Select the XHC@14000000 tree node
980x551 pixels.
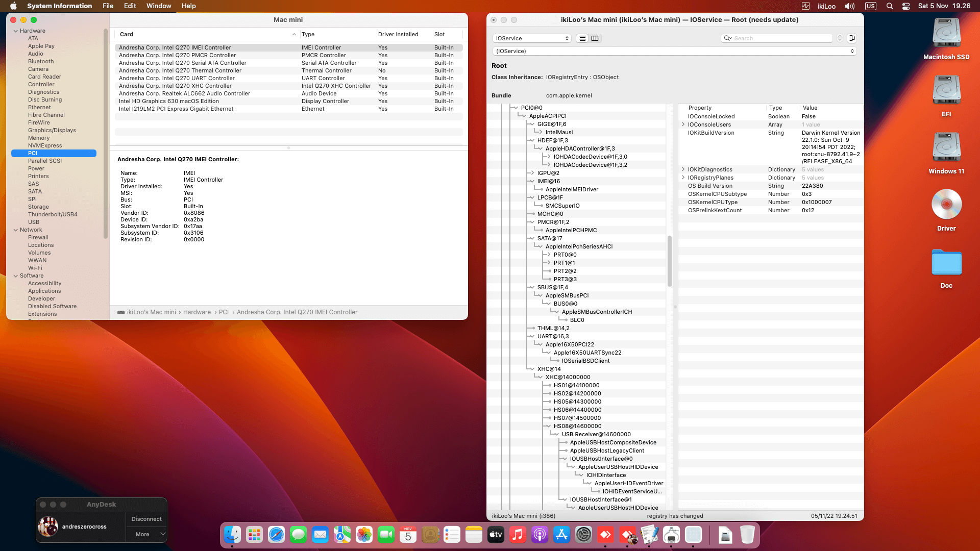click(x=568, y=378)
